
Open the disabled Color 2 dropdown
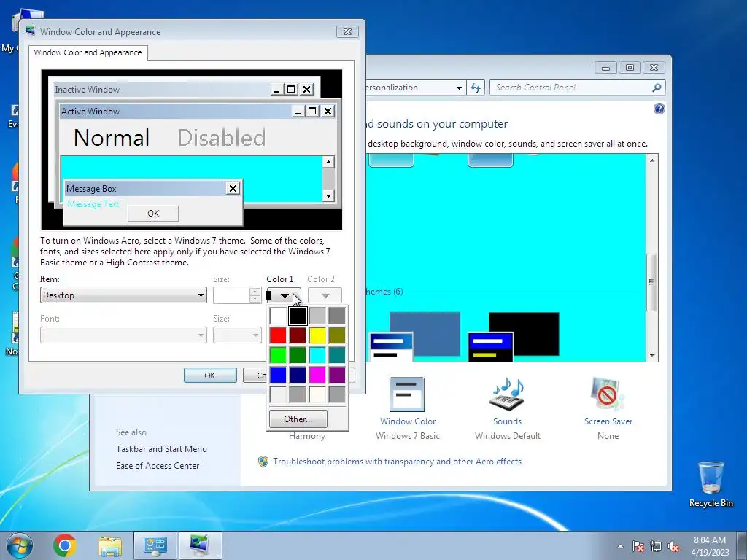click(325, 295)
